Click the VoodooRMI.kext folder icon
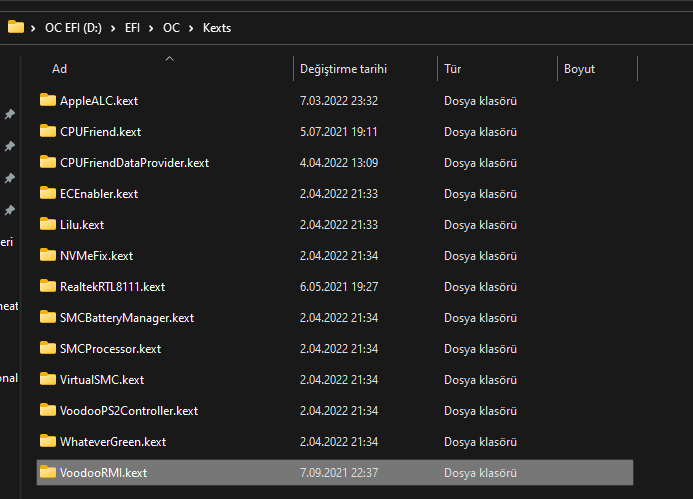 point(48,472)
